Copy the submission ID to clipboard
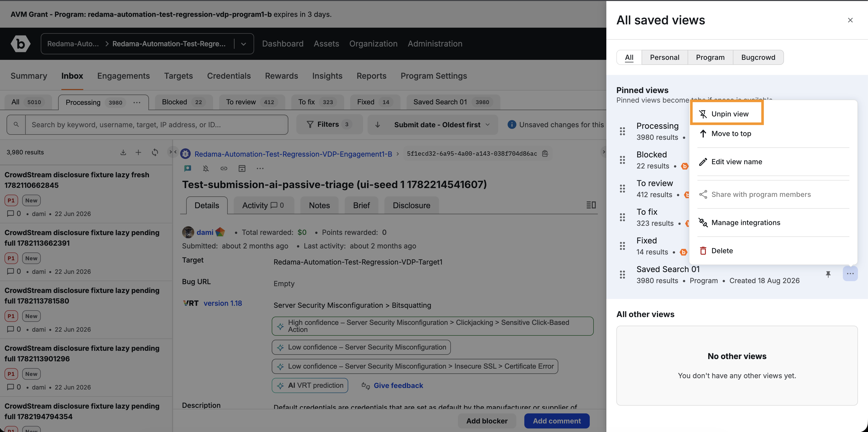The height and width of the screenshot is (432, 868). click(545, 154)
